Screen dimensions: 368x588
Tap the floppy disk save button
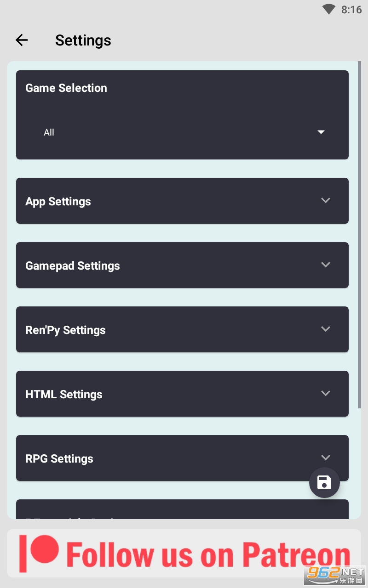tap(324, 483)
